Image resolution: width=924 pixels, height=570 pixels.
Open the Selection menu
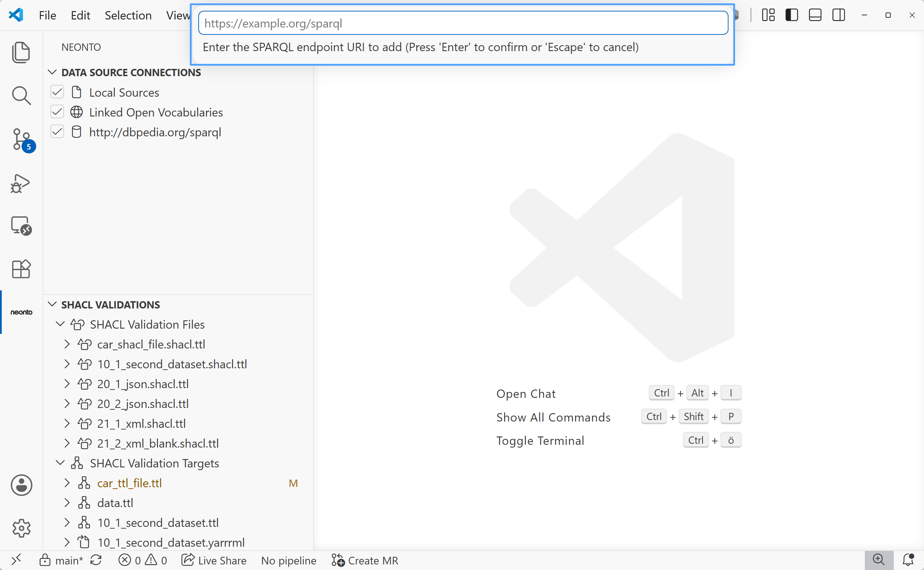point(128,15)
